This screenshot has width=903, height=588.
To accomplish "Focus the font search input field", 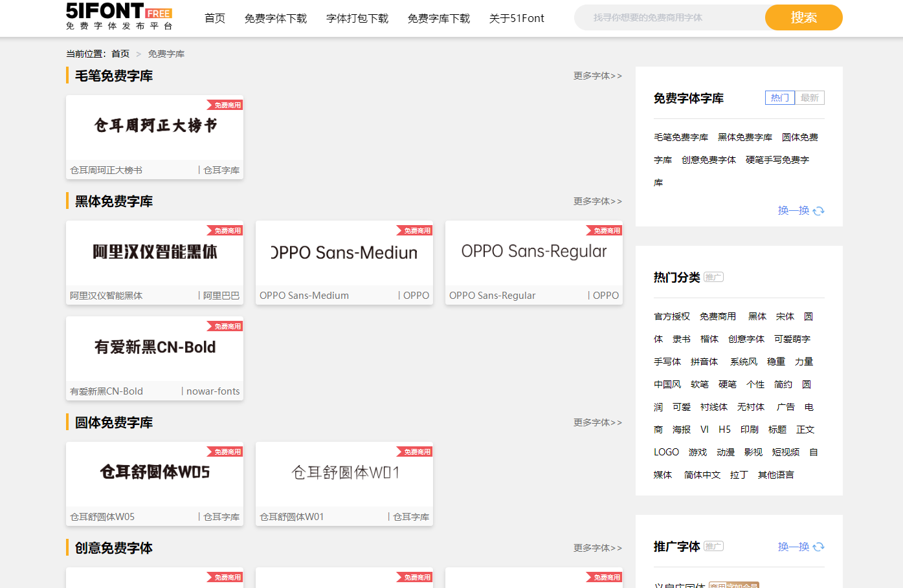I will click(x=669, y=17).
